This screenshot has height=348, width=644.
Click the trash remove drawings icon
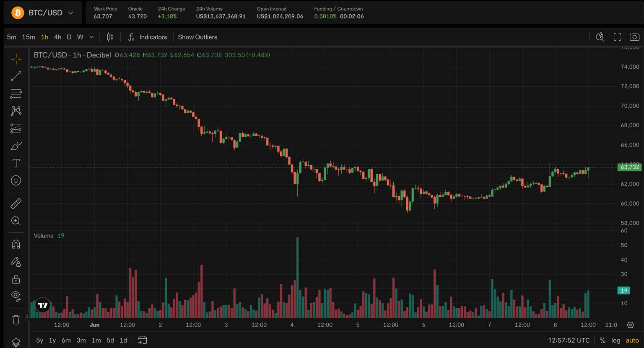coord(16,320)
